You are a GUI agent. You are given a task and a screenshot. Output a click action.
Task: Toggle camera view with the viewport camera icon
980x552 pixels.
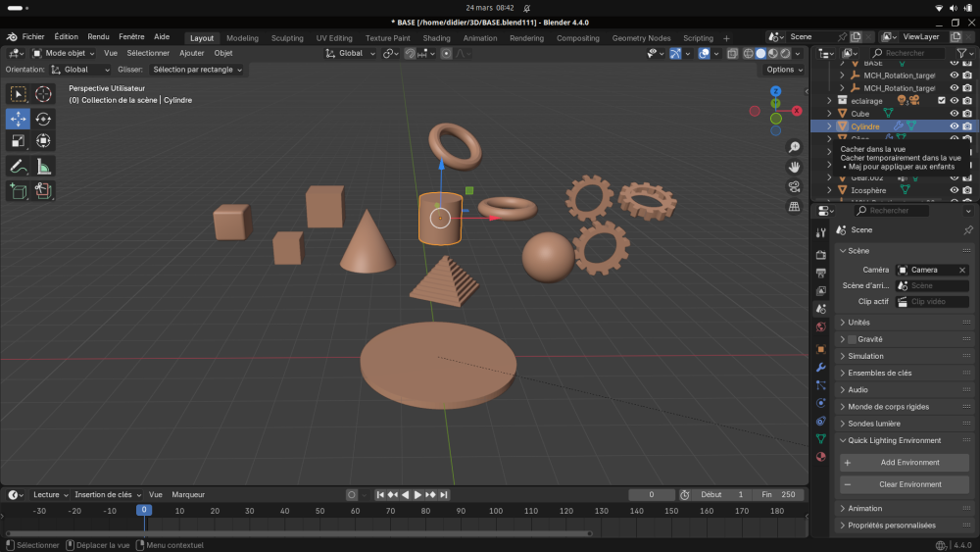coord(794,186)
